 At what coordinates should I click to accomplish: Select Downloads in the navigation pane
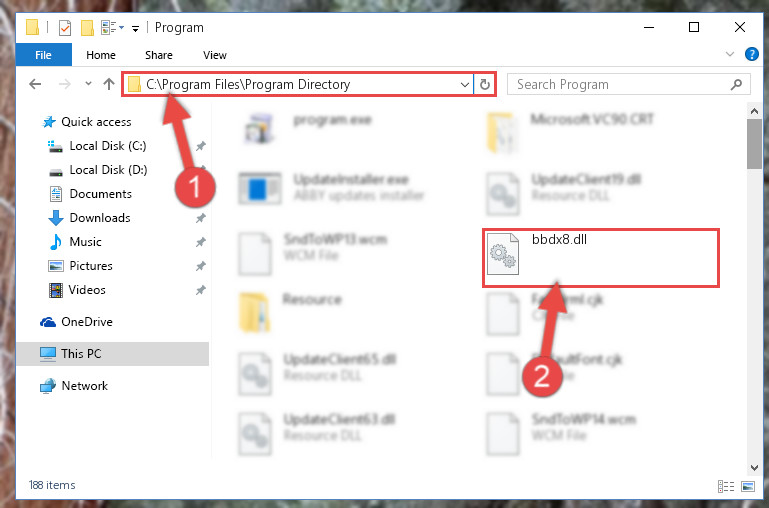pos(100,218)
